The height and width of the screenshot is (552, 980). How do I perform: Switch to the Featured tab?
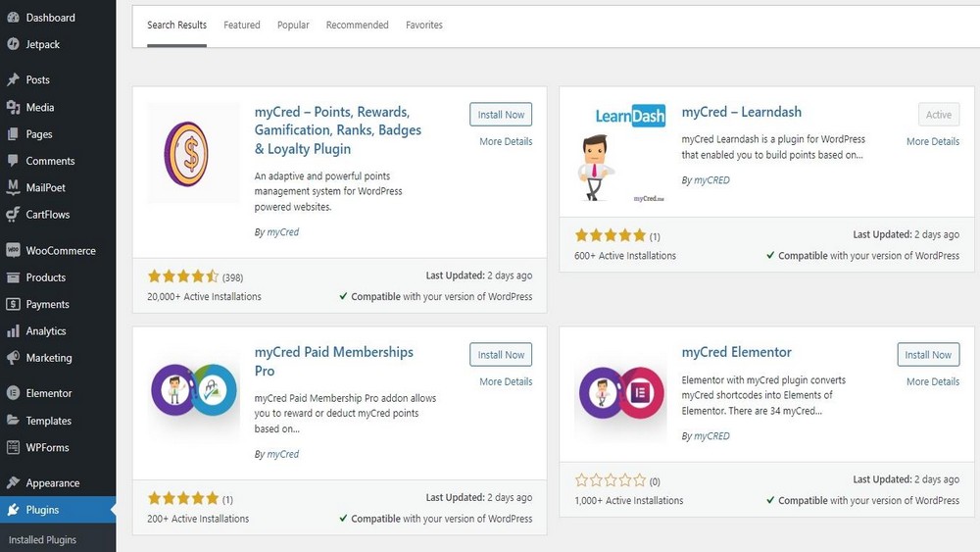(242, 25)
